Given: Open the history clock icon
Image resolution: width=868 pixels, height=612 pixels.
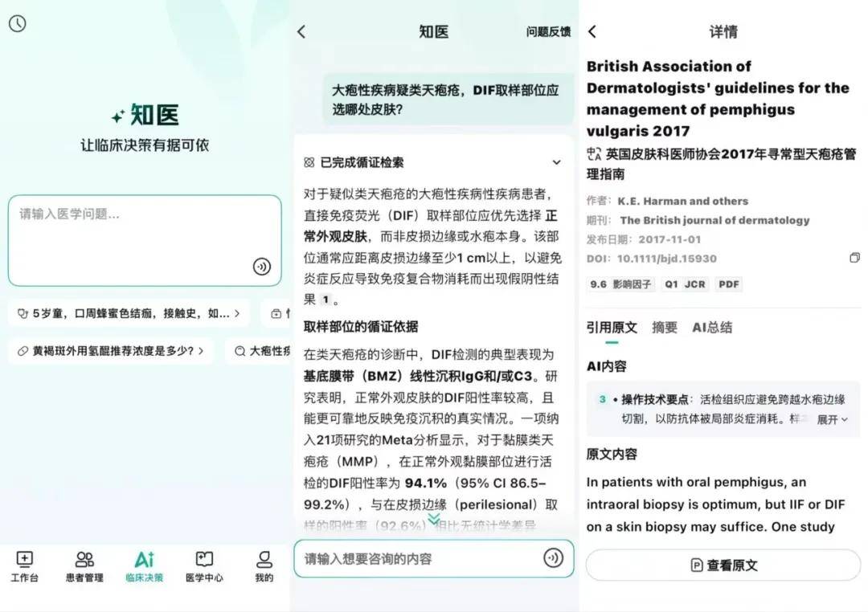Looking at the screenshot, I should pos(17,23).
